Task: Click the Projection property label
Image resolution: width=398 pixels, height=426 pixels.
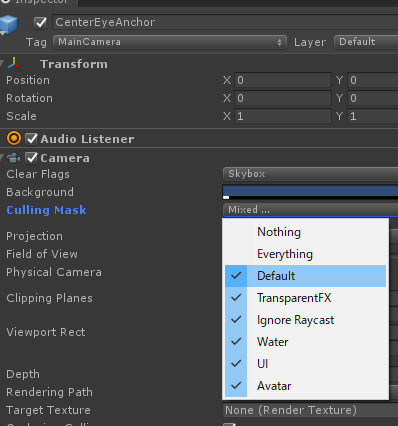Action: pyautogui.click(x=34, y=236)
